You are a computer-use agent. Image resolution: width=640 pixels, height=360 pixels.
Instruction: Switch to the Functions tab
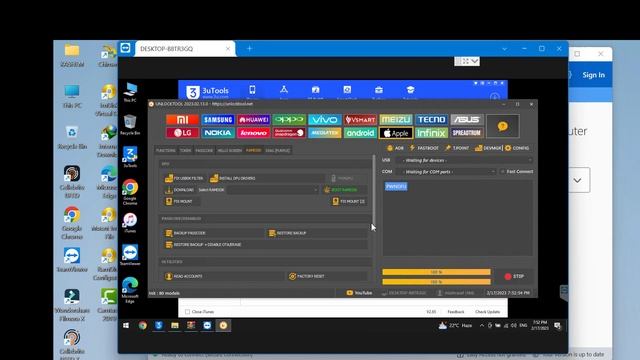pos(166,151)
